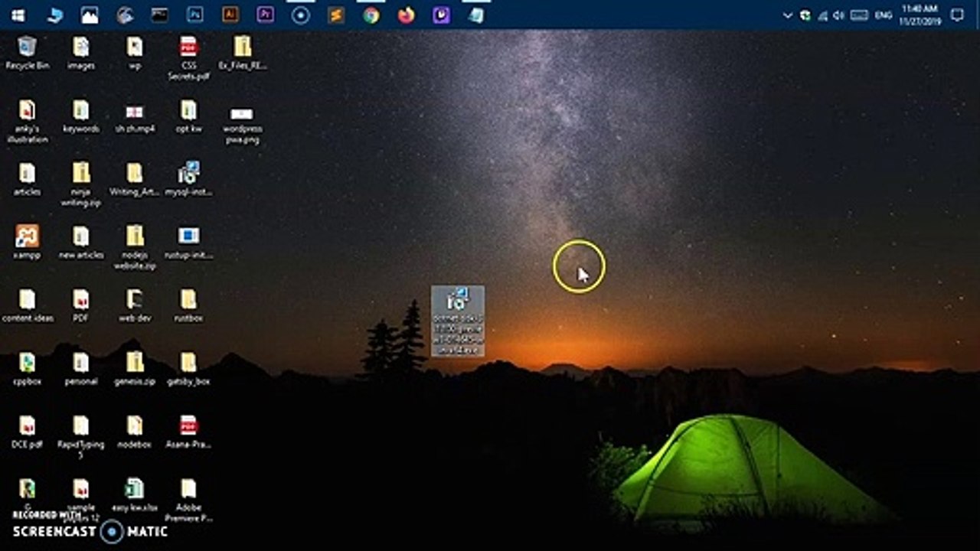
Task: Toggle the touch keyboard tray icon
Action: 859,15
